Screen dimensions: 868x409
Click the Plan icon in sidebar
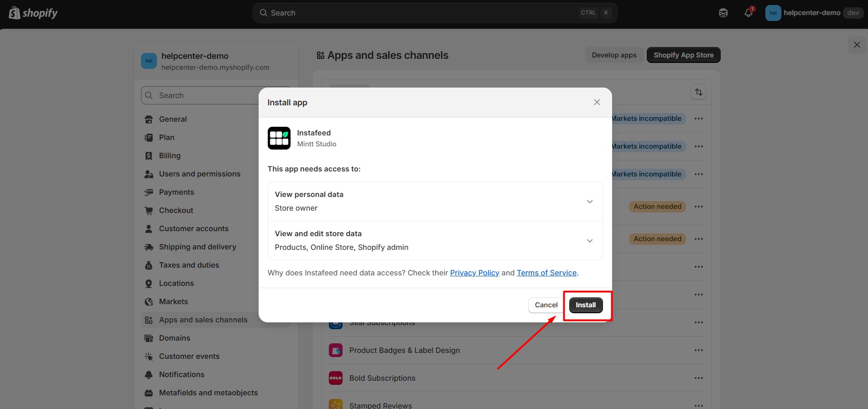(x=149, y=138)
